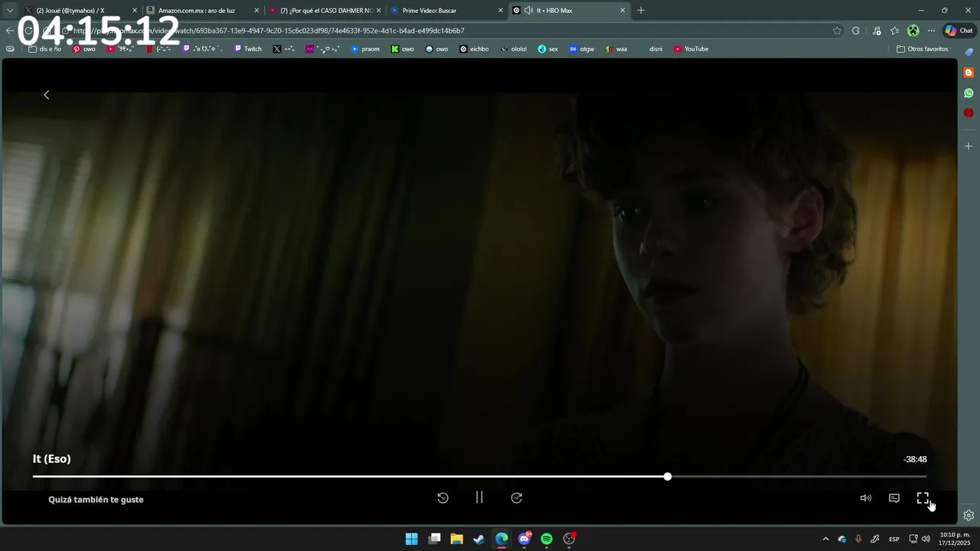Screen dimensions: 980x551
Task: Open OBS Studio from the taskbar
Action: coord(569,539)
